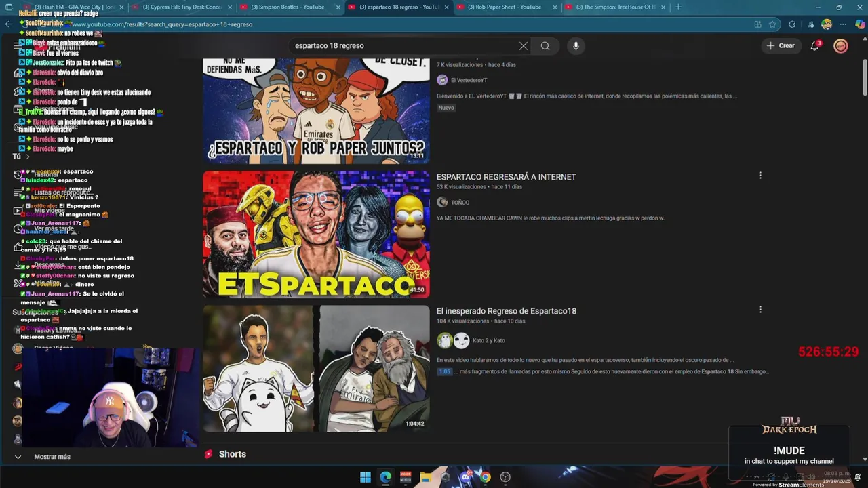868x488 pixels.
Task: Close the Simpson Beatles tab
Action: pos(338,7)
